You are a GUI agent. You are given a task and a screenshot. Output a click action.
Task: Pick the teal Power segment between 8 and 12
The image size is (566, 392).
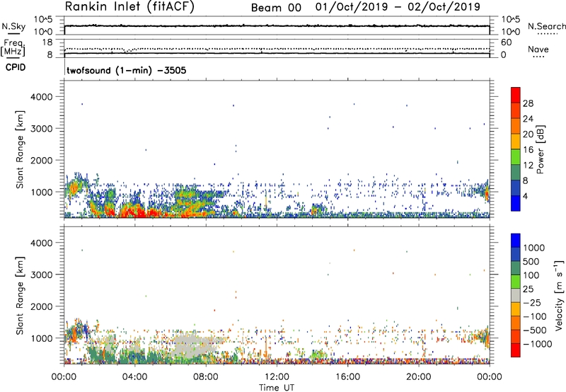(x=516, y=173)
